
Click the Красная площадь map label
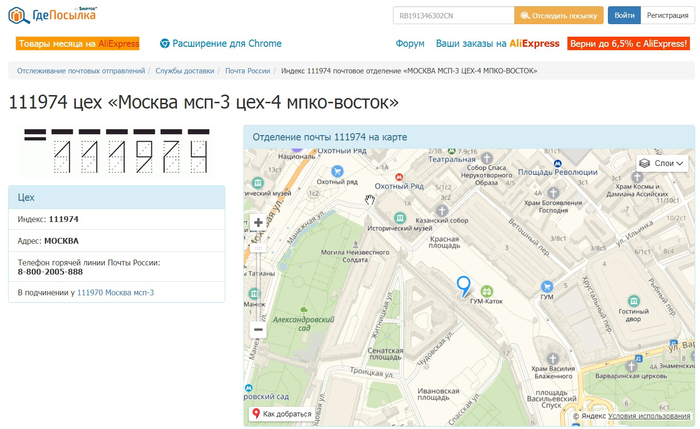[x=444, y=242]
